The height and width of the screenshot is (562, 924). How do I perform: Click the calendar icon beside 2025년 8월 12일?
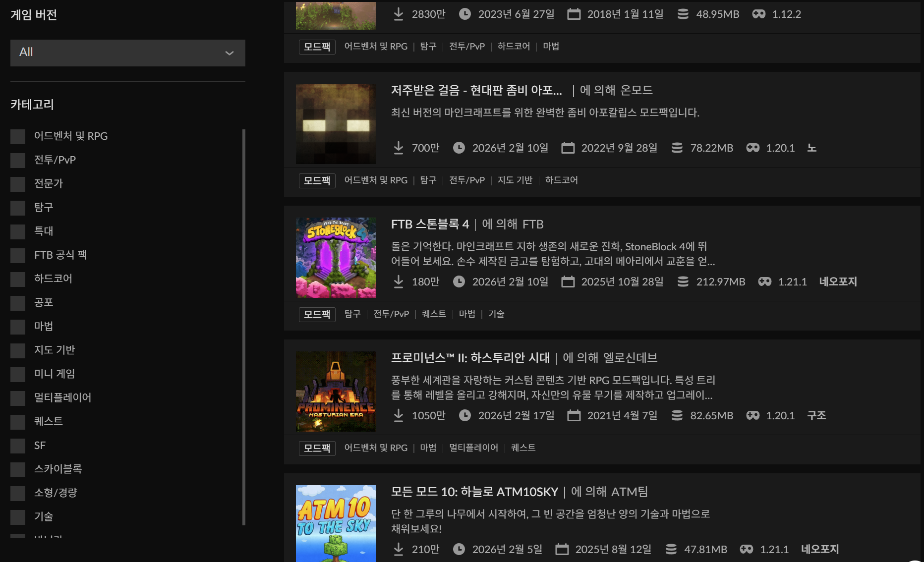[562, 550]
